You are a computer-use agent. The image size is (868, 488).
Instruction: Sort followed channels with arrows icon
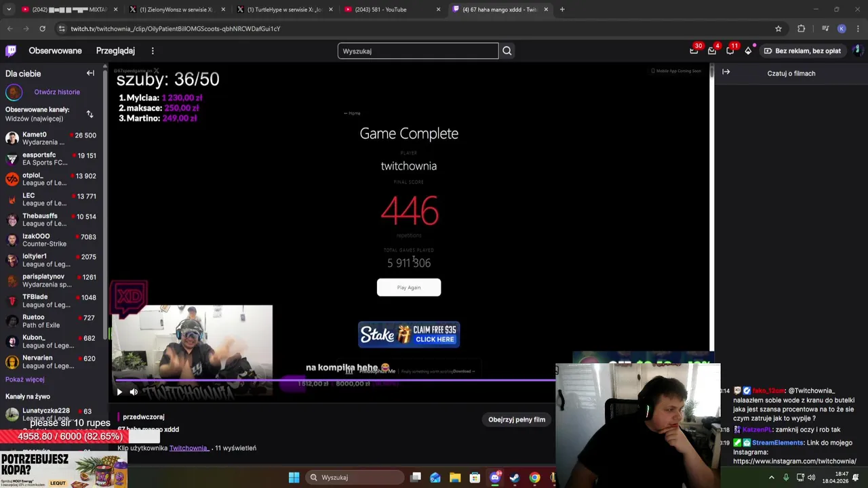coord(90,114)
